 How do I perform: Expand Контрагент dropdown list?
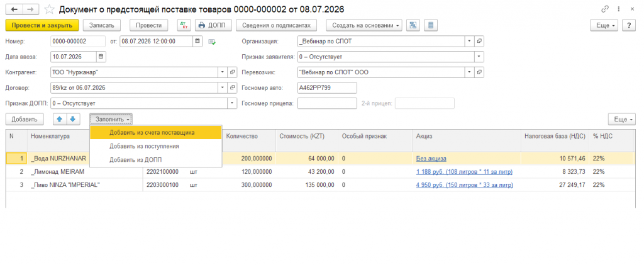(x=223, y=72)
